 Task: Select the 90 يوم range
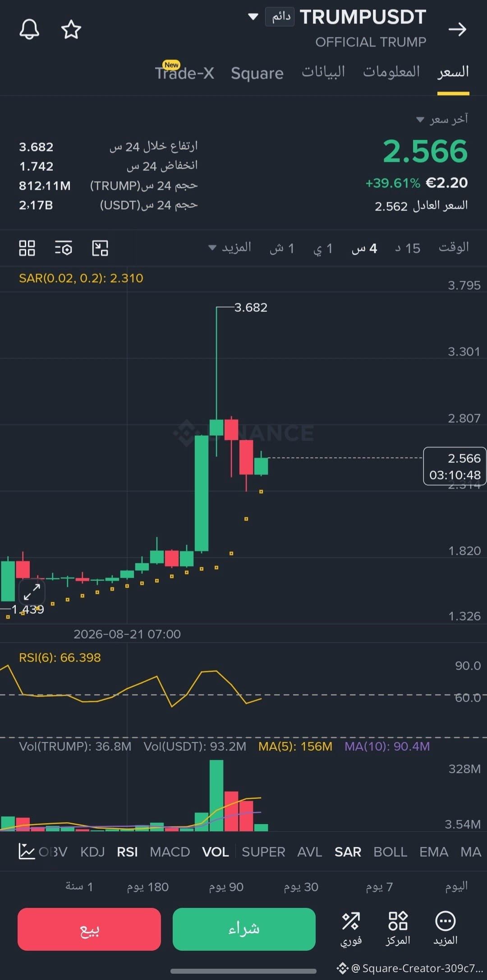click(x=226, y=887)
